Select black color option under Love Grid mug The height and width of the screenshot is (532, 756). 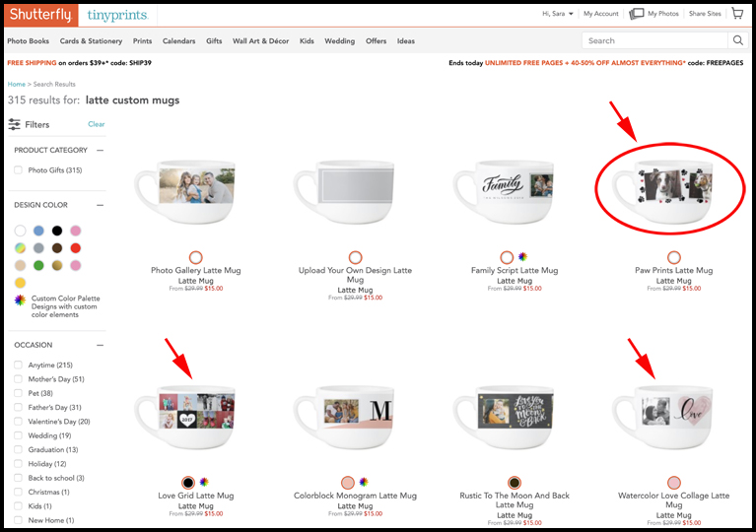click(188, 483)
